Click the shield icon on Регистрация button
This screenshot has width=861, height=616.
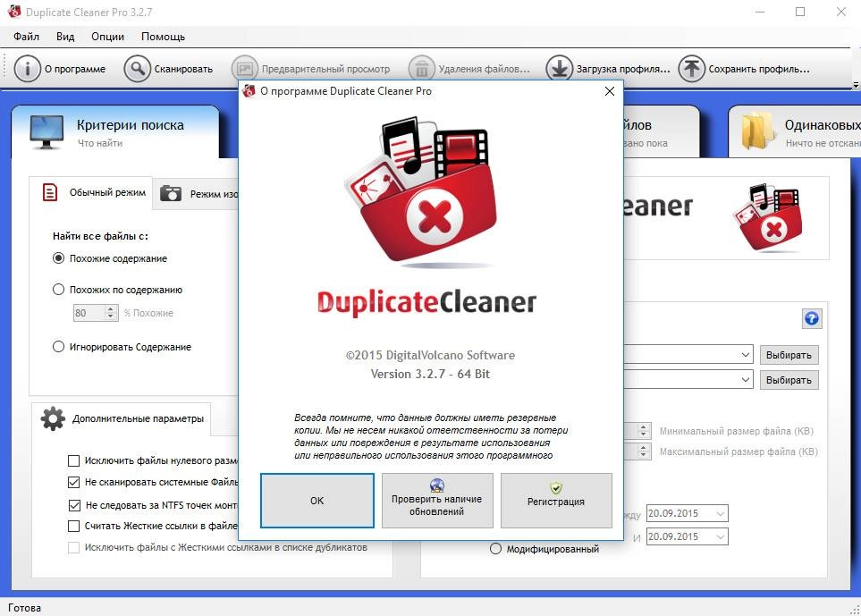tap(556, 487)
